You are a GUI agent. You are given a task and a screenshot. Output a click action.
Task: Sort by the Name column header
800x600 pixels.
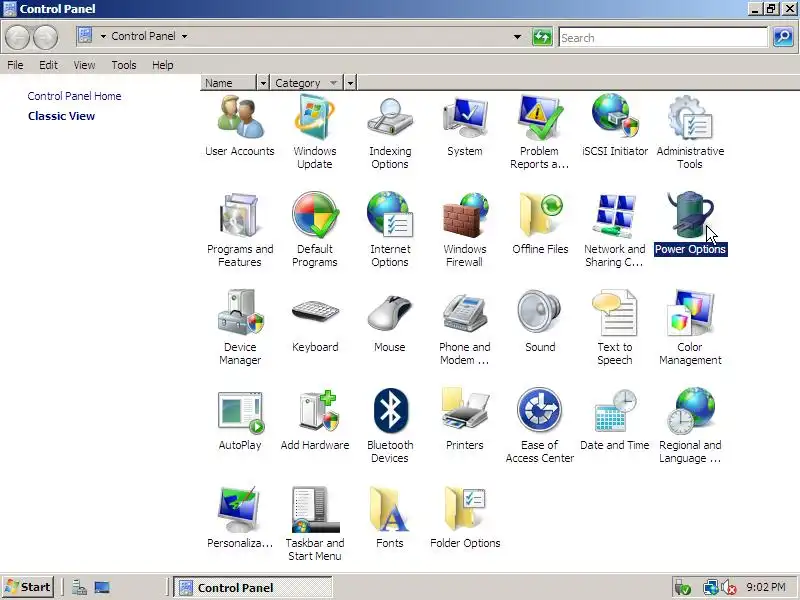point(229,83)
